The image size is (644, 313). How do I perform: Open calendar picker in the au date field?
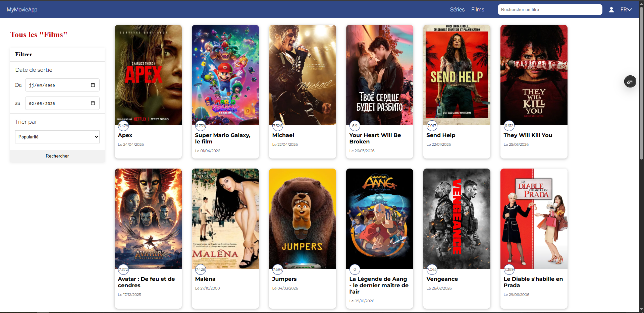pyautogui.click(x=93, y=103)
